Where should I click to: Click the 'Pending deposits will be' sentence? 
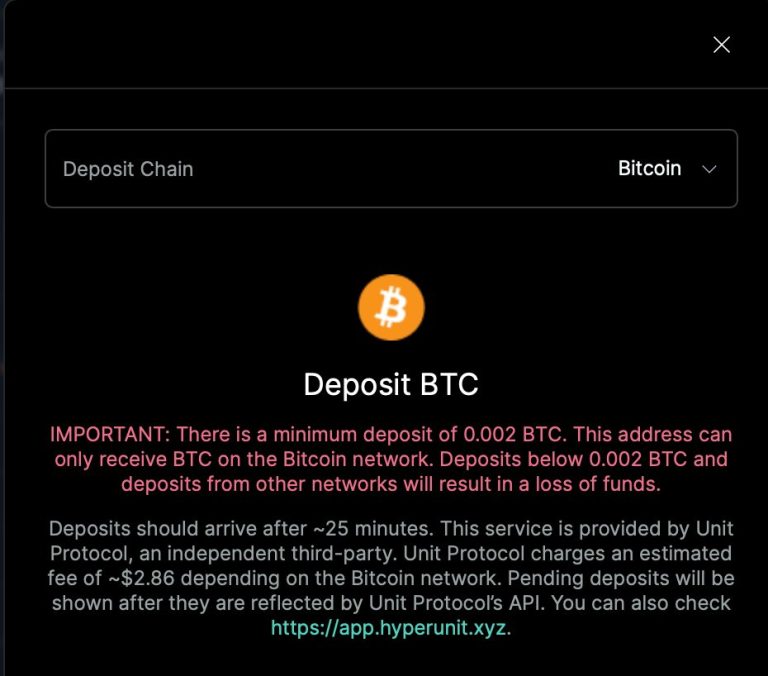click(x=621, y=579)
